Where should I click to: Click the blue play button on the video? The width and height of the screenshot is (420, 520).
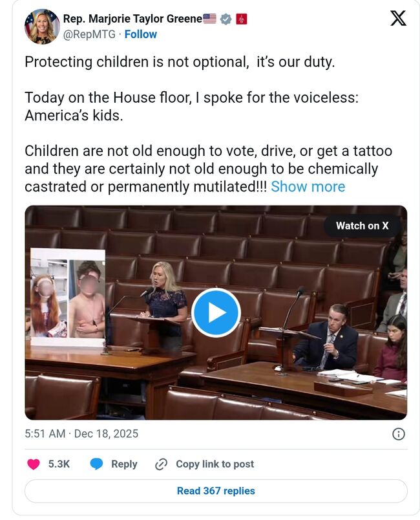coord(216,313)
